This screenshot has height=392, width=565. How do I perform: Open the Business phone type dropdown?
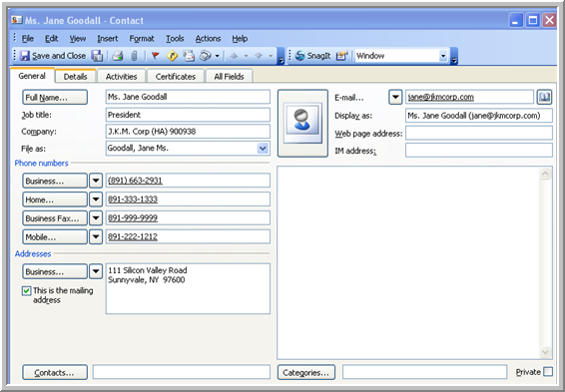[x=96, y=181]
